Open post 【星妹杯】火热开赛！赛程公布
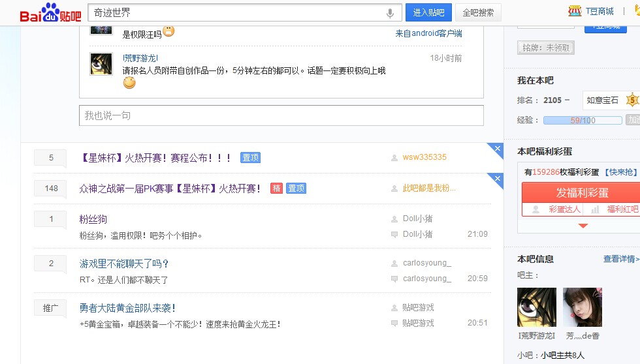The width and height of the screenshot is (640, 364). [156, 158]
